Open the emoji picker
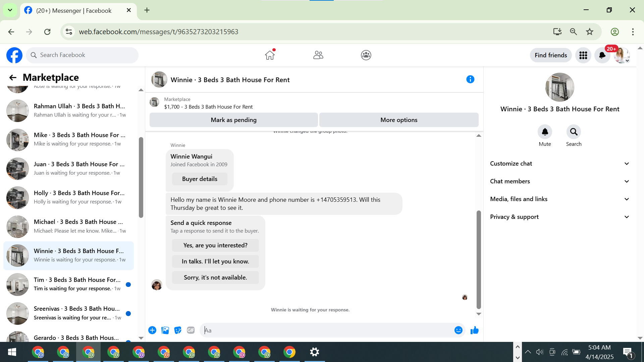This screenshot has height=362, width=644. pos(458,330)
